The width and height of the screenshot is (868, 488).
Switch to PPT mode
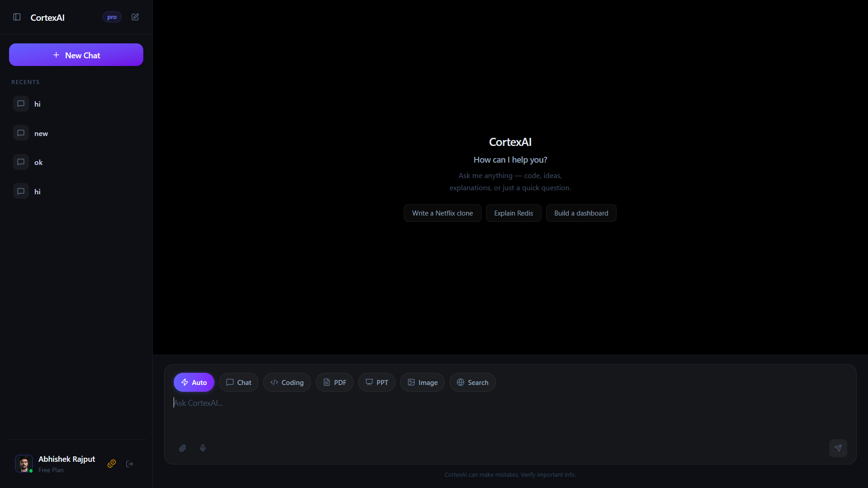377,382
